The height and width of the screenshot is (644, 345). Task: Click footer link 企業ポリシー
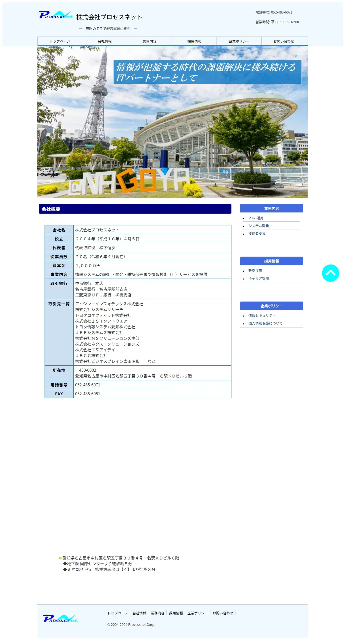point(198,613)
